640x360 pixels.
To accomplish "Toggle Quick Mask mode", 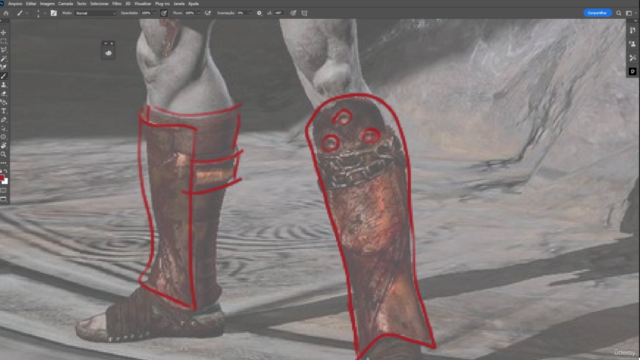I will 4,191.
